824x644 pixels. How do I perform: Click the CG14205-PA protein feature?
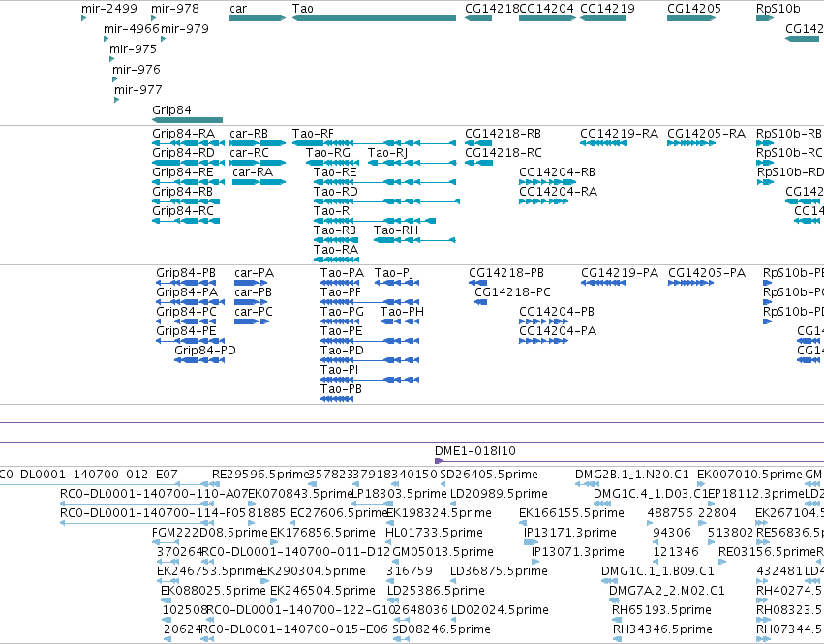690,283
